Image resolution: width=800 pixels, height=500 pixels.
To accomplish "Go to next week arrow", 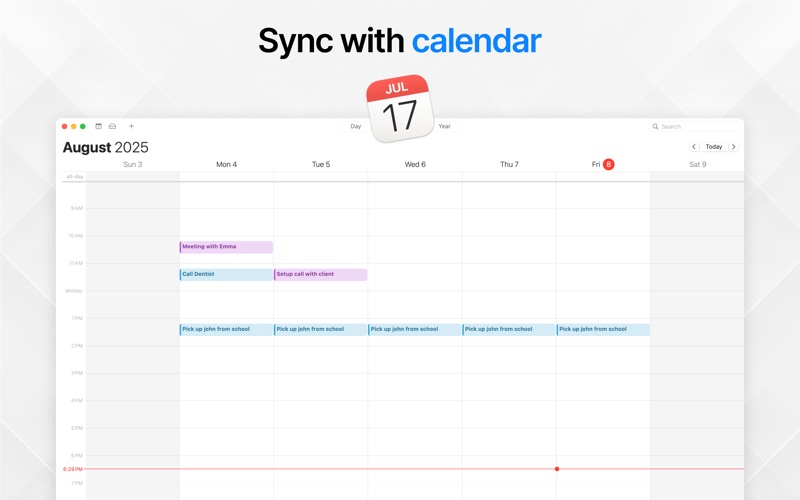I will click(x=733, y=147).
